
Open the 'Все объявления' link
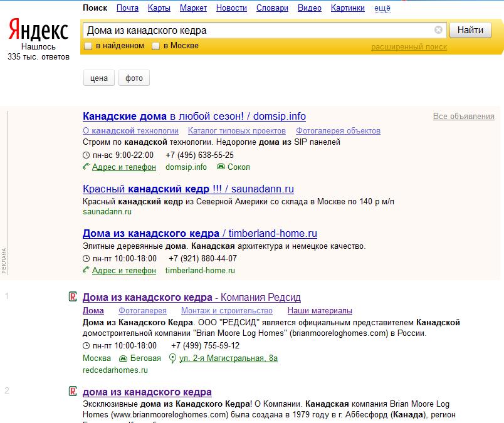(463, 117)
